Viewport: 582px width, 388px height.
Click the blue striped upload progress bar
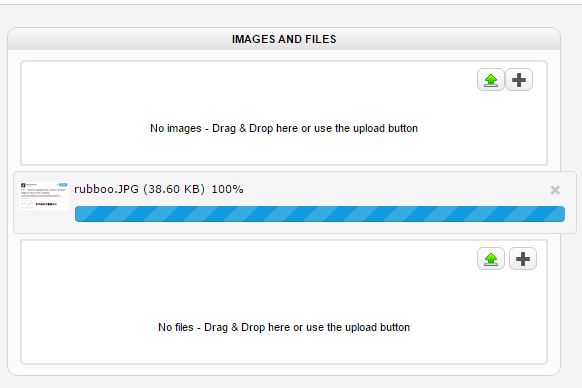[320, 214]
